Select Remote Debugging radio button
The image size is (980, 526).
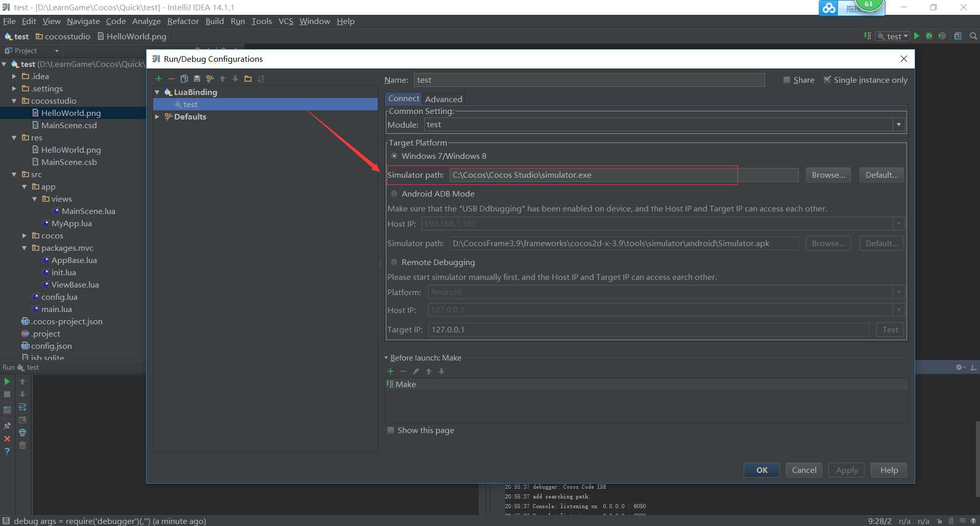(394, 262)
